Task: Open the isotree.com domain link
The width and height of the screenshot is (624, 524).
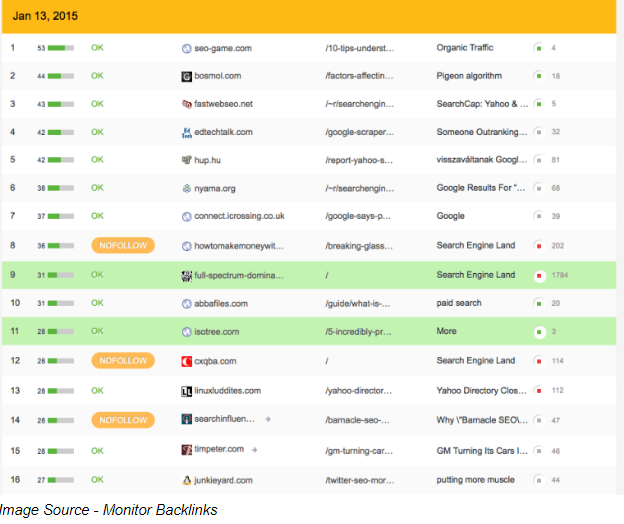Action: tap(216, 332)
